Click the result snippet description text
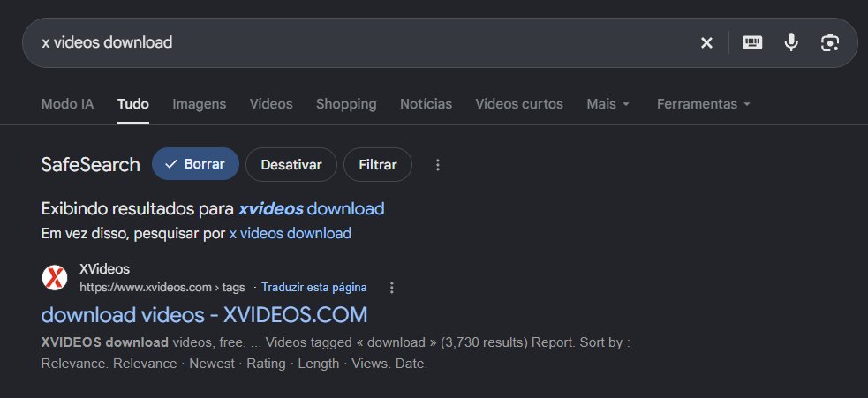The height and width of the screenshot is (398, 868). 336,353
